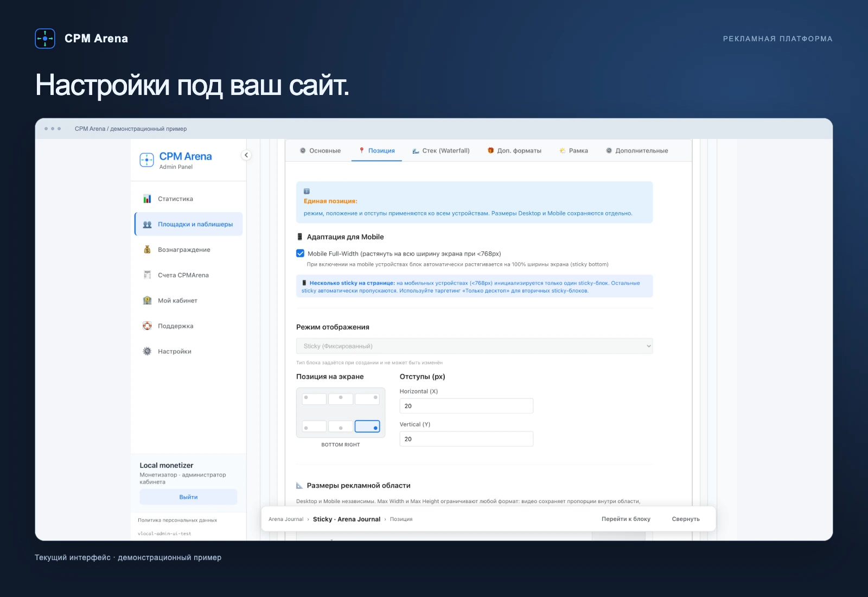Select top left screen position
Viewport: 868px width, 597px height.
pos(314,399)
